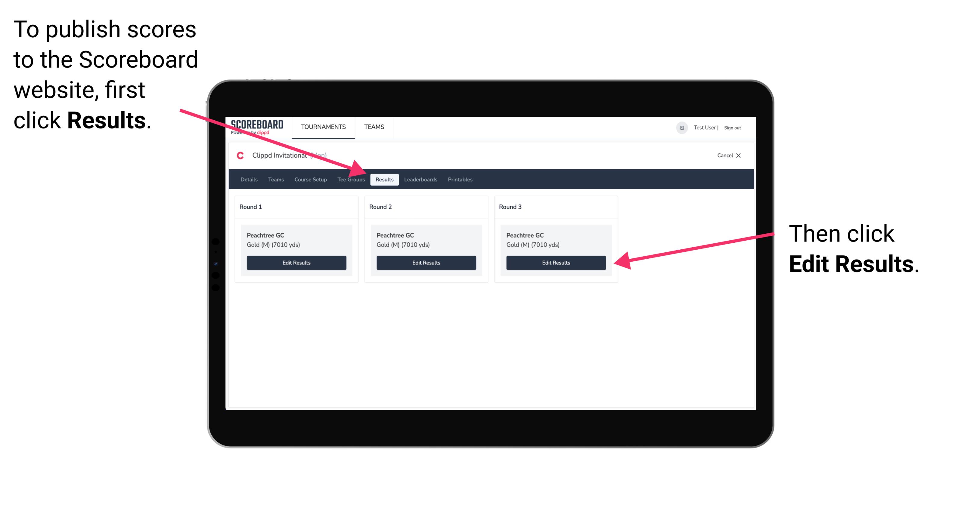Select the Leaderboards tab
Screen dimensions: 980x527
click(421, 179)
